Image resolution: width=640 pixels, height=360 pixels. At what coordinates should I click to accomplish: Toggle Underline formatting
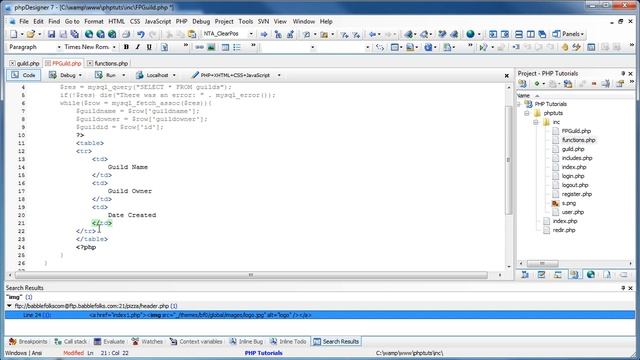[x=149, y=47]
